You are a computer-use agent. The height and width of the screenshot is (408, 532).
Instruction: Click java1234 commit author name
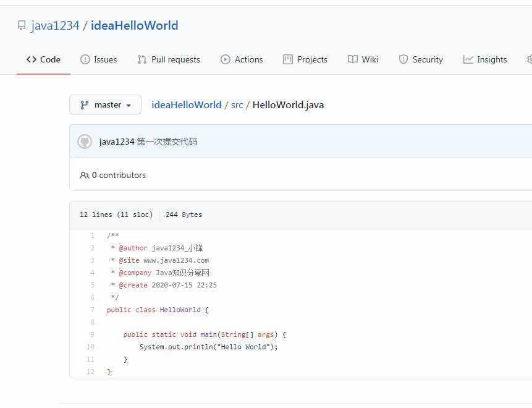117,142
